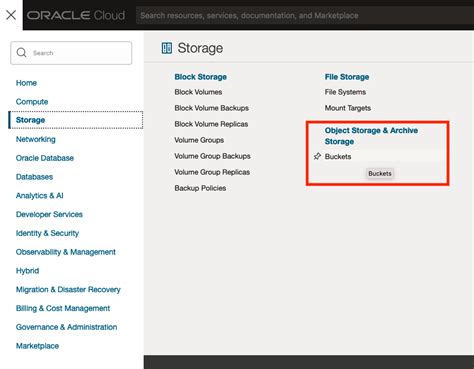
Task: Click the File Storage heading link
Action: coord(347,77)
